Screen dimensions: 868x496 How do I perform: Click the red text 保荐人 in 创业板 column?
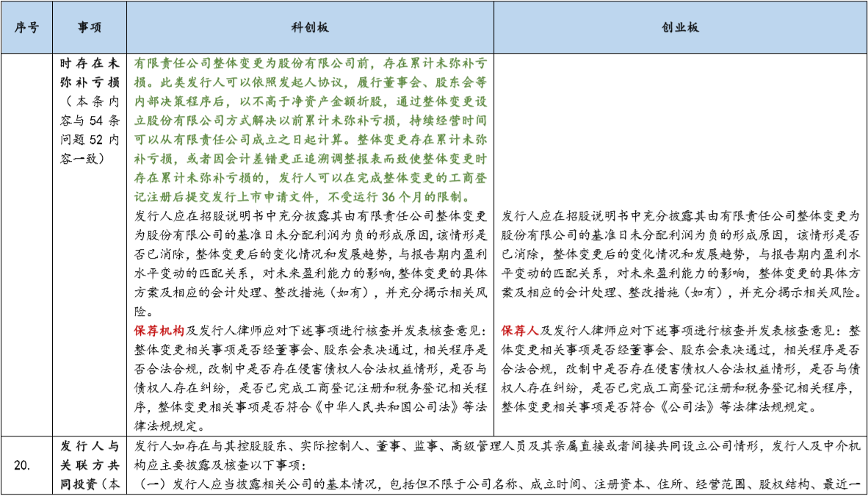point(521,331)
